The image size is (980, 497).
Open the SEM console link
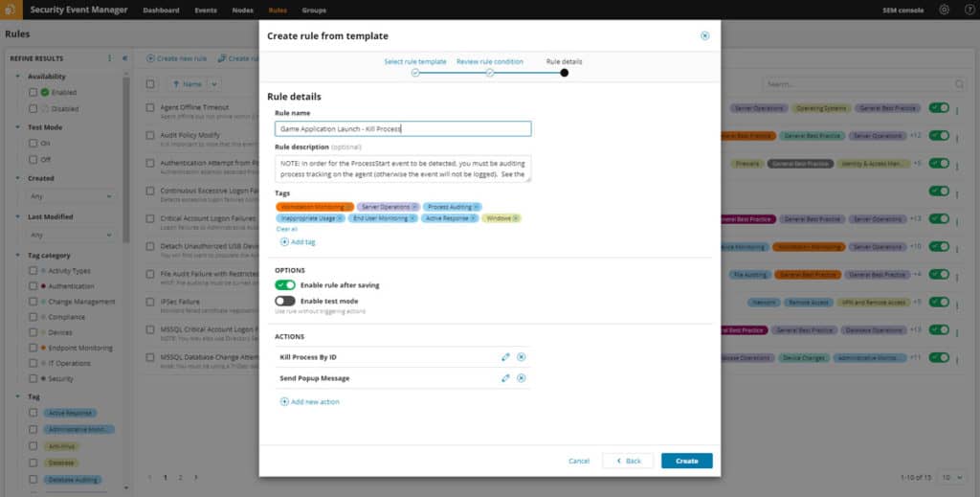[903, 10]
